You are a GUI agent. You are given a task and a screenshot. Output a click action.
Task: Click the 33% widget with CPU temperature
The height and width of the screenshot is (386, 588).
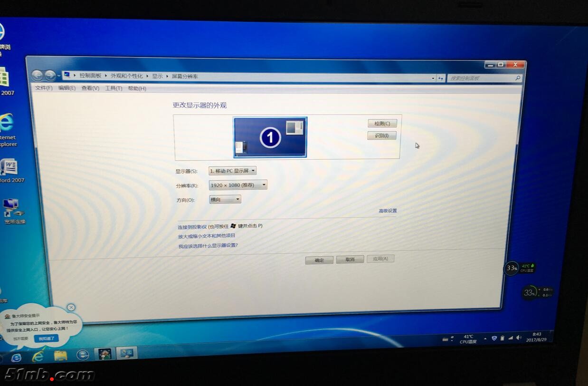[520, 268]
